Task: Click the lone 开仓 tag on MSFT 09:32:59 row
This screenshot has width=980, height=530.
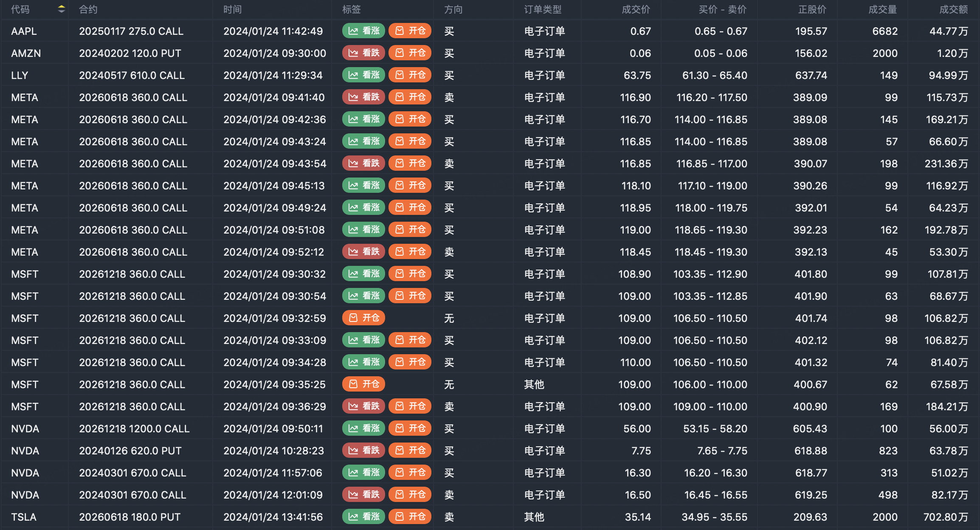Action: 364,318
